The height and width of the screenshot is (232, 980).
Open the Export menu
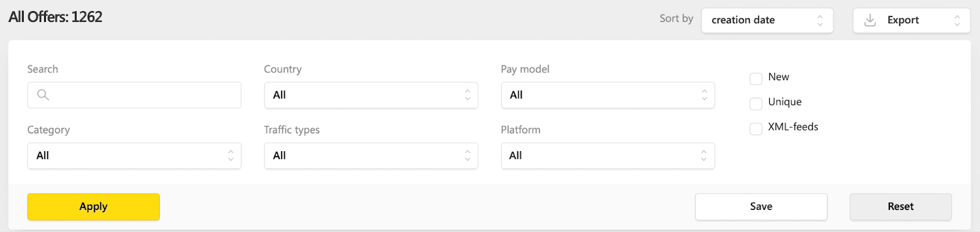(911, 20)
